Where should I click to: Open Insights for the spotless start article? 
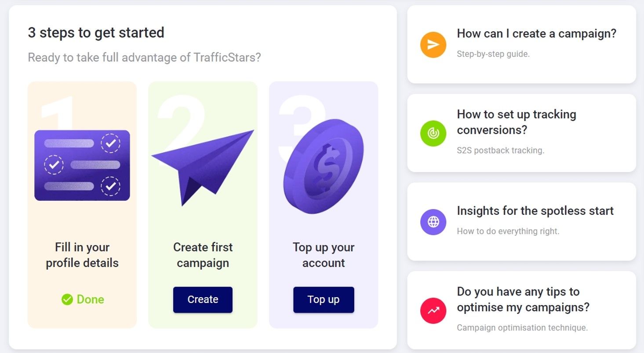(x=535, y=211)
